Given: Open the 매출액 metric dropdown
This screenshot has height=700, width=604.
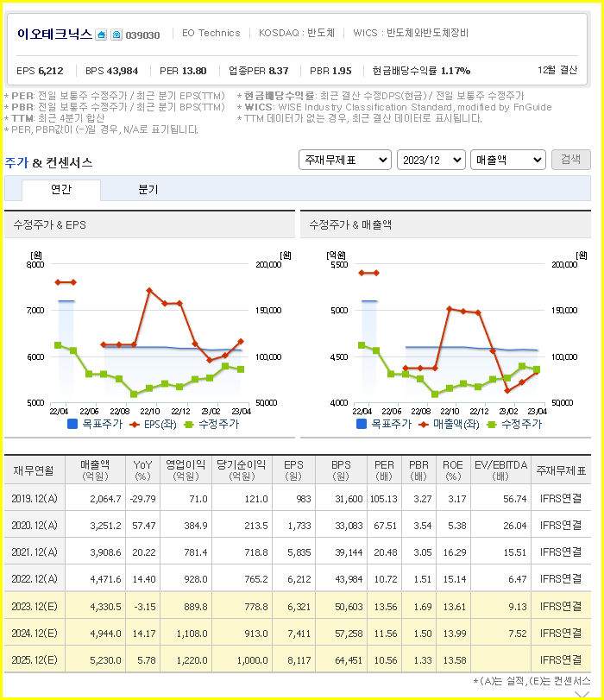Looking at the screenshot, I should click(508, 160).
